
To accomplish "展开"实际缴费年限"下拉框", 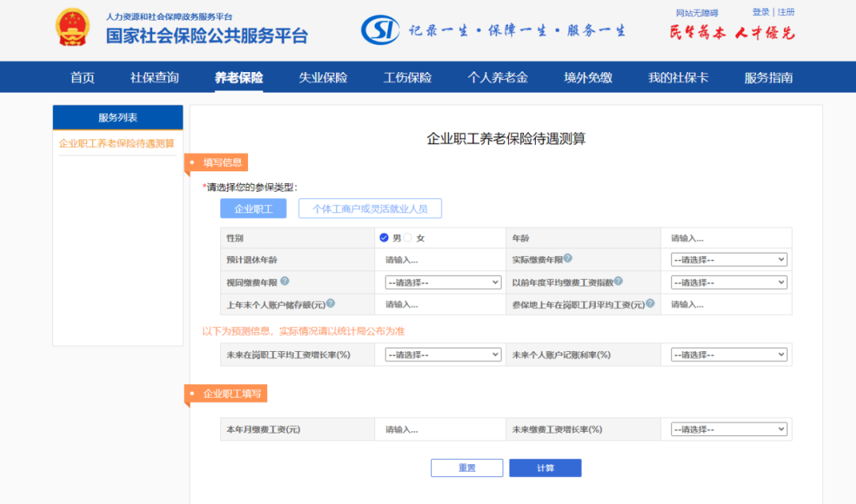I will pos(727,259).
